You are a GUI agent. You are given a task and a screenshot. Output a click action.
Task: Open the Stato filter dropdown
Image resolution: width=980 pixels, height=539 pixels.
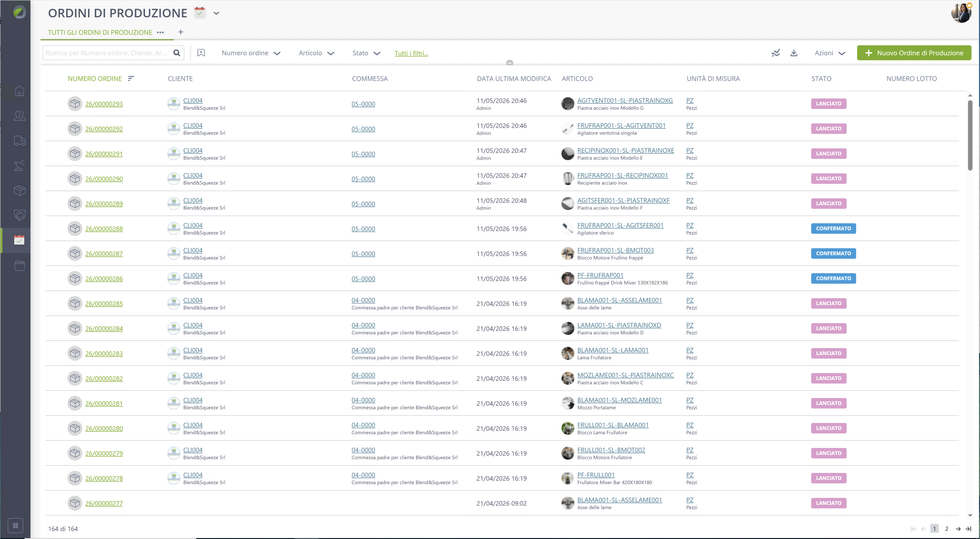coord(366,53)
